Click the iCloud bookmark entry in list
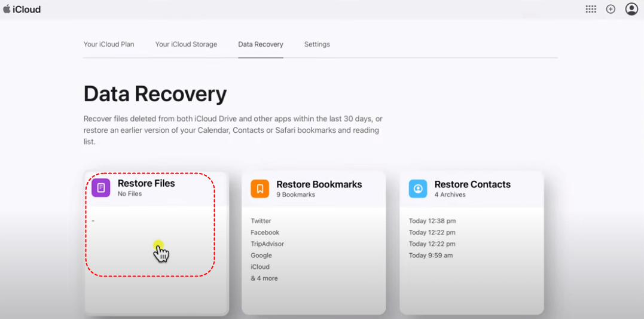The height and width of the screenshot is (319, 644). (260, 267)
